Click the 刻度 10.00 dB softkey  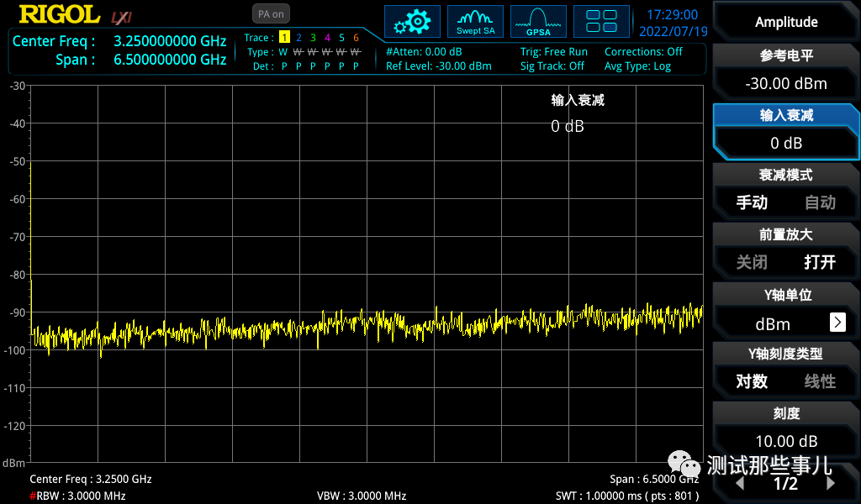click(x=785, y=428)
